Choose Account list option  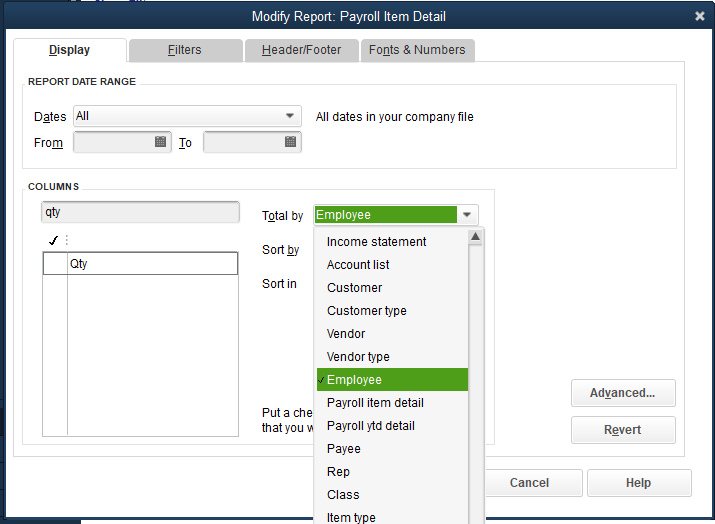point(392,265)
